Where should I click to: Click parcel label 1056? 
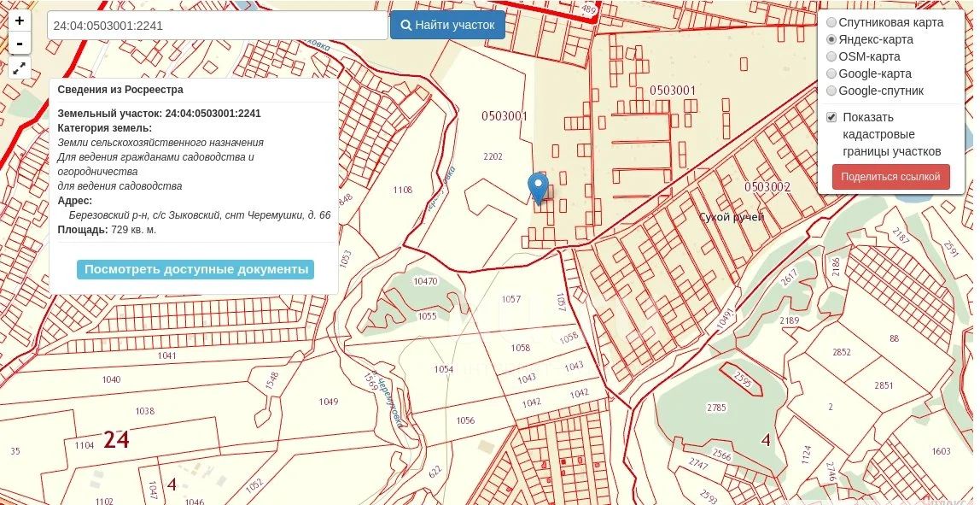coord(465,420)
